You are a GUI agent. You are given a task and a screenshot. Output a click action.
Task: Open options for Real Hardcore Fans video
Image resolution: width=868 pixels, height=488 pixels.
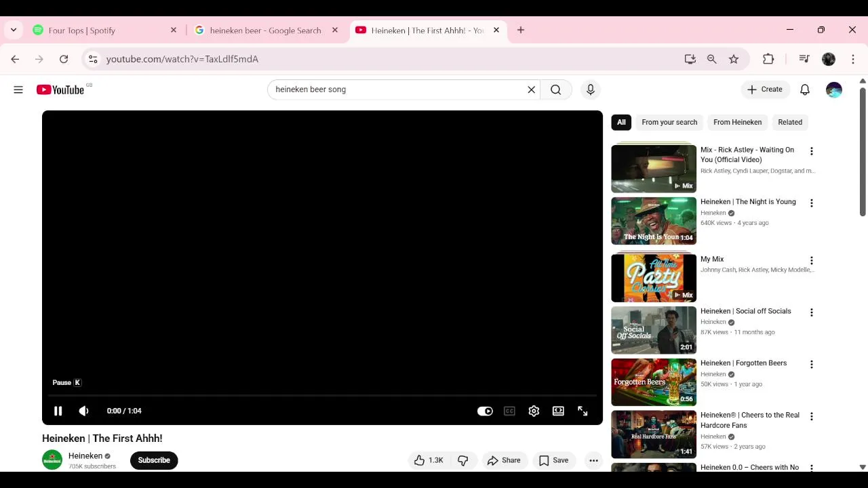pyautogui.click(x=811, y=417)
